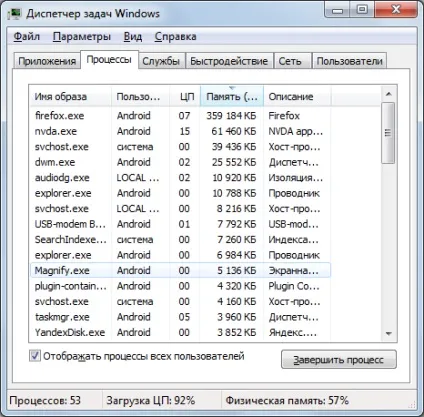Open the Быстродействие tab
The image size is (424, 417).
[x=229, y=61]
